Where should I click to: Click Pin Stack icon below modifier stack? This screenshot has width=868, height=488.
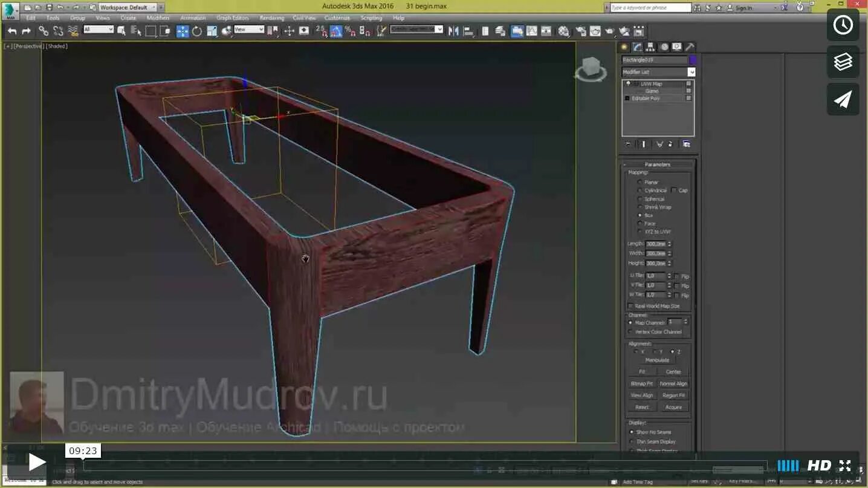pos(629,144)
